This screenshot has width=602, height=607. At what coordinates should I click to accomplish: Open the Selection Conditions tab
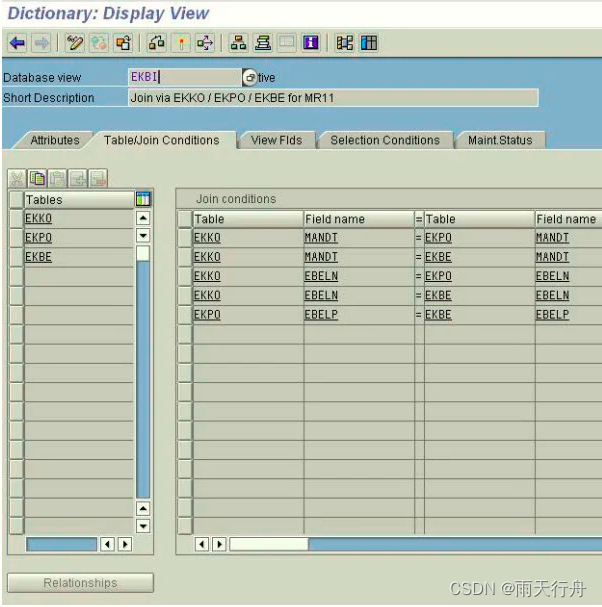[x=385, y=140]
